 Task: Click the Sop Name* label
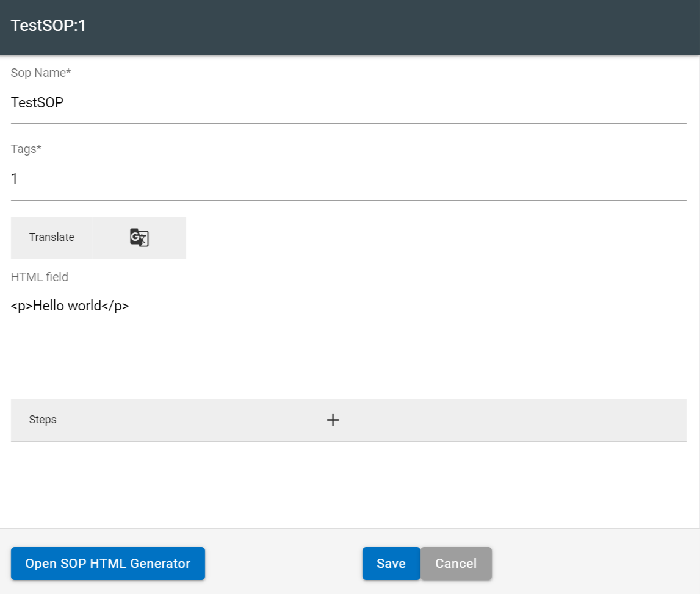point(40,73)
